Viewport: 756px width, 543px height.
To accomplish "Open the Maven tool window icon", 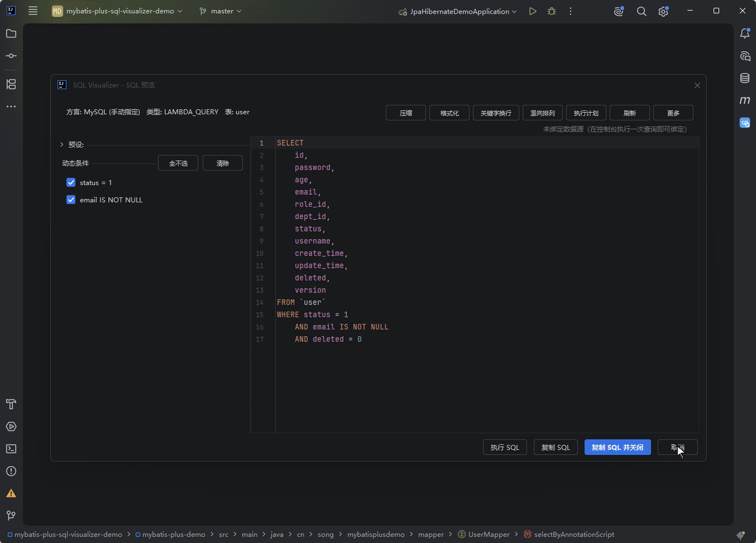I will (745, 101).
